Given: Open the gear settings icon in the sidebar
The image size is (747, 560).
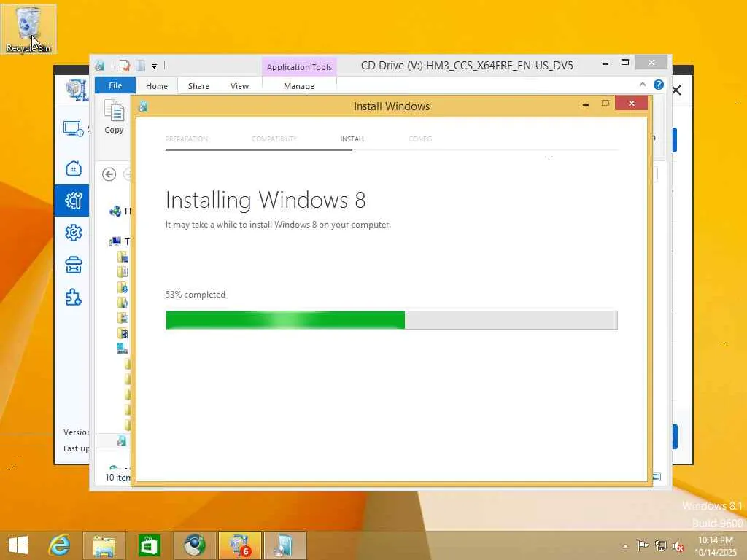Looking at the screenshot, I should (x=74, y=233).
